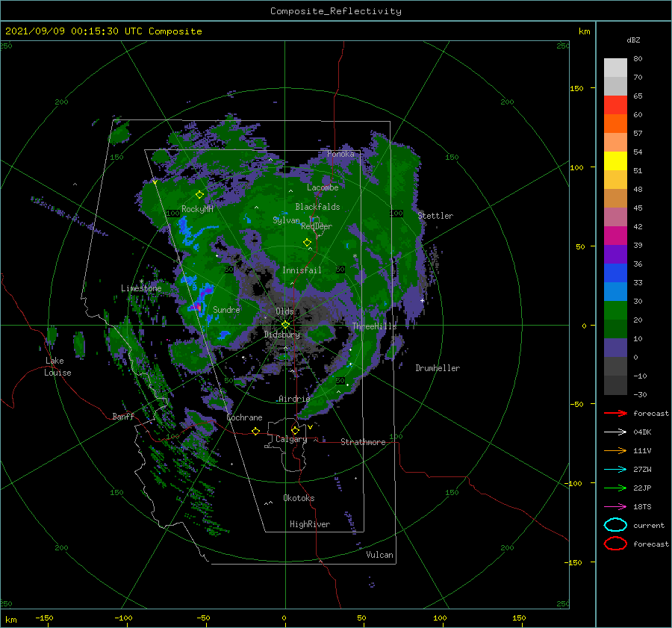Click the Didsbury city label
Image resolution: width=672 pixels, height=628 pixels.
[282, 335]
